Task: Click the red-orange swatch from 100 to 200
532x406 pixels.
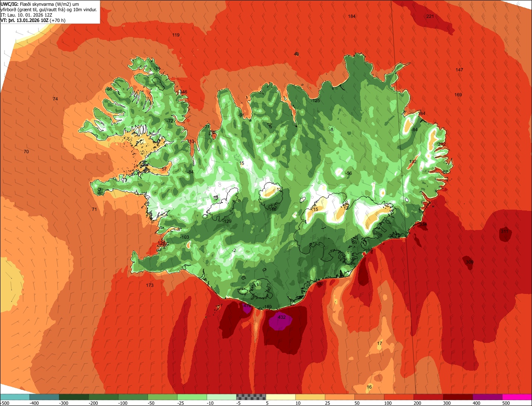Action: pyautogui.click(x=399, y=396)
